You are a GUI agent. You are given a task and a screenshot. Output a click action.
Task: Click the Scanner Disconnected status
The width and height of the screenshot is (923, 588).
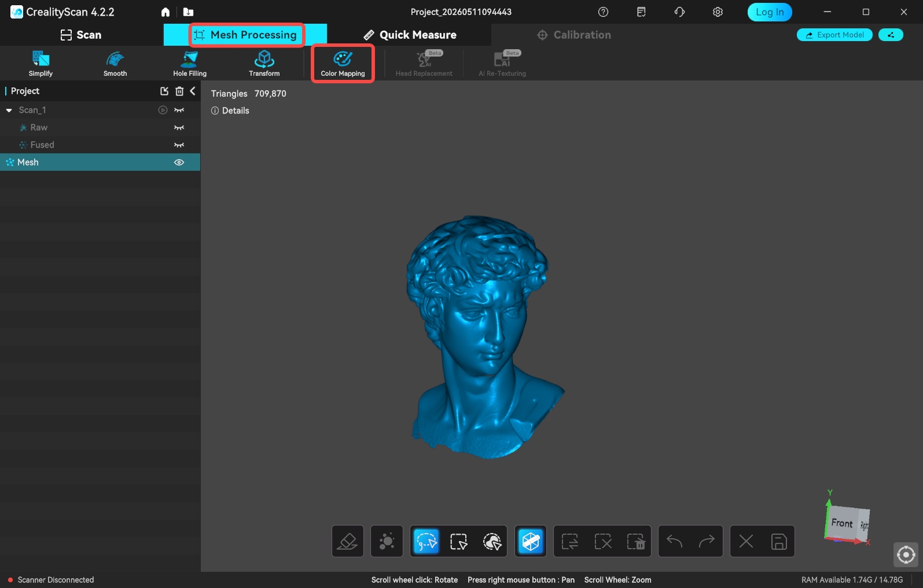tap(51, 580)
